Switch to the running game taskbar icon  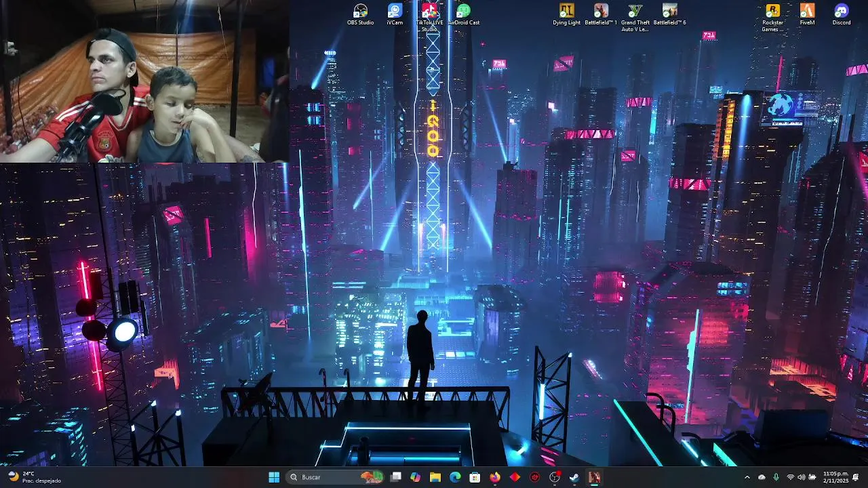(x=594, y=477)
